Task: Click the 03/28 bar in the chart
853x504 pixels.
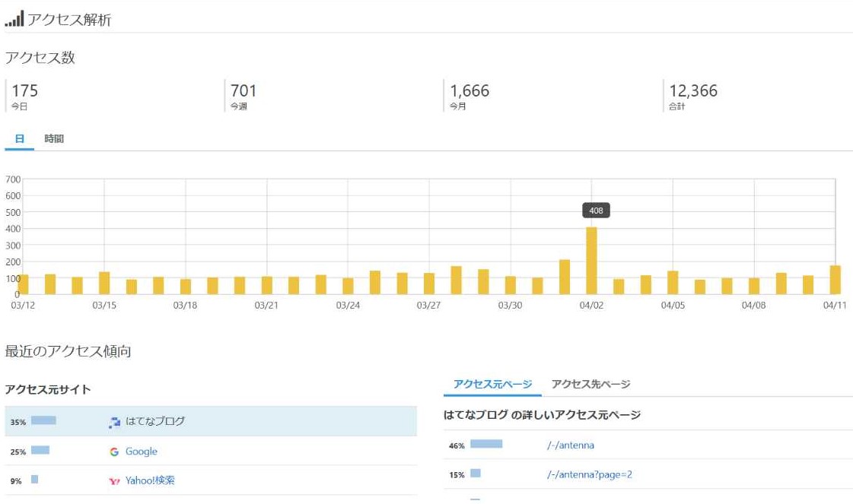Action: [x=456, y=280]
